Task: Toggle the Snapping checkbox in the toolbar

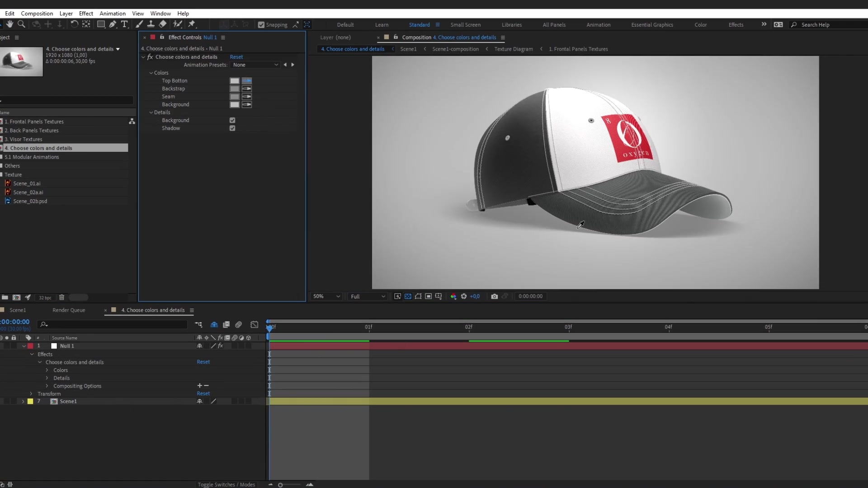Action: [x=261, y=25]
